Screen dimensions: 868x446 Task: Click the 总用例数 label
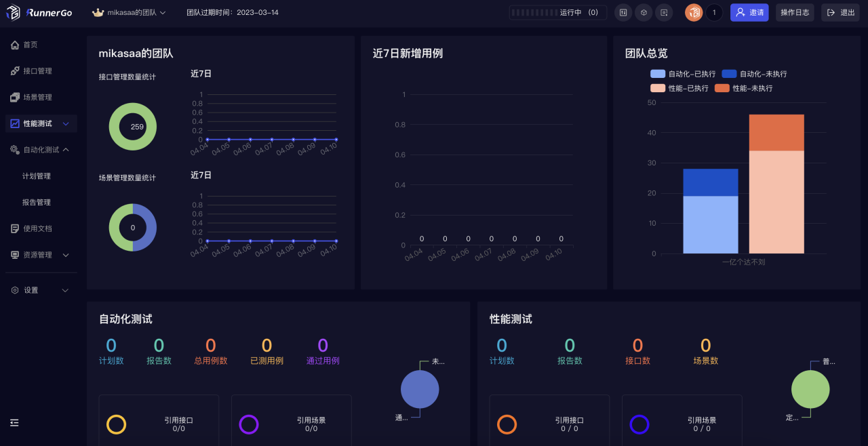[x=211, y=361]
